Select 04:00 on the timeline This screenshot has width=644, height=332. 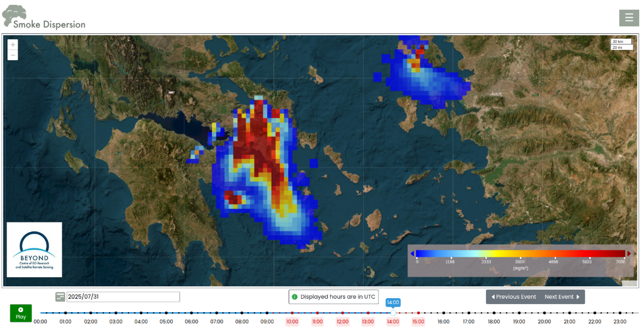(141, 321)
